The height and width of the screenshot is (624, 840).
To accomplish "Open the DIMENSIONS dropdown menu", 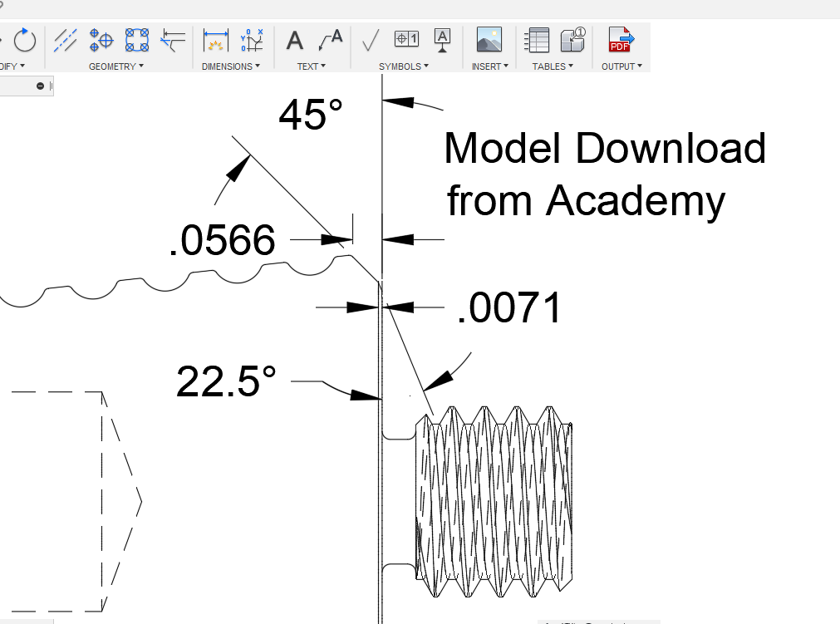I will click(231, 66).
